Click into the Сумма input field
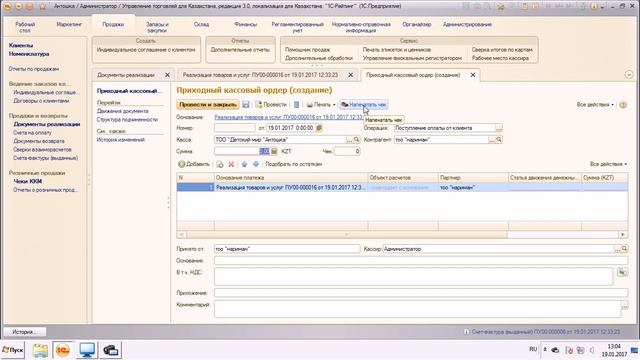The image size is (640, 360). click(242, 151)
